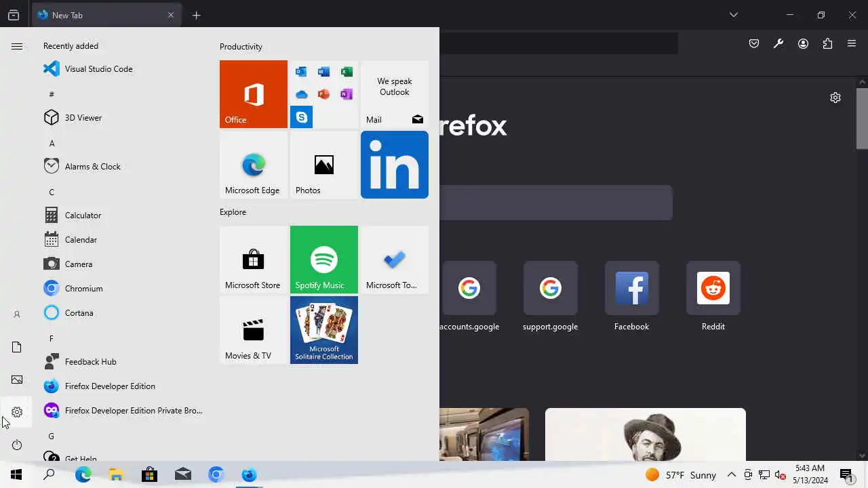This screenshot has height=488, width=868.
Task: Open Firefox Developer Edition Private Browsing
Action: coord(122,411)
